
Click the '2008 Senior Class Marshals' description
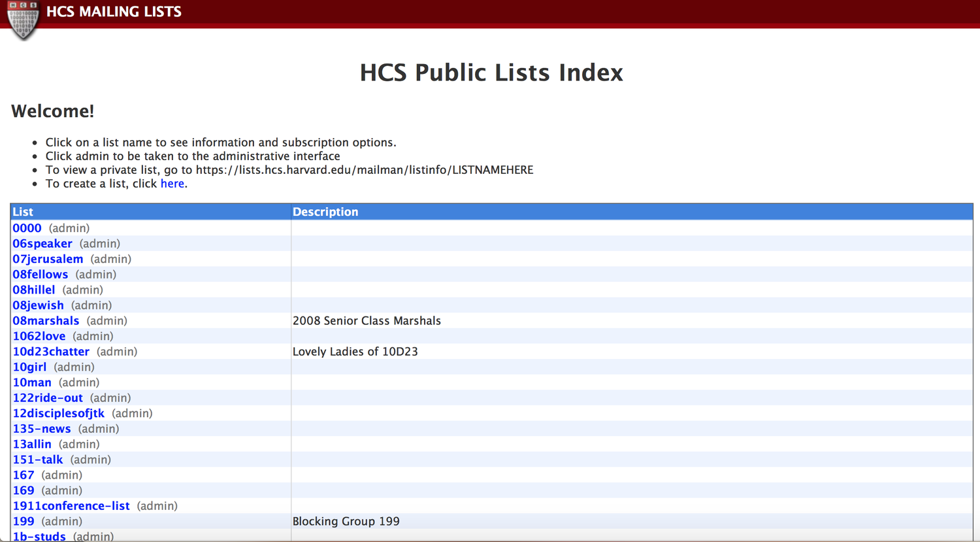coord(367,321)
